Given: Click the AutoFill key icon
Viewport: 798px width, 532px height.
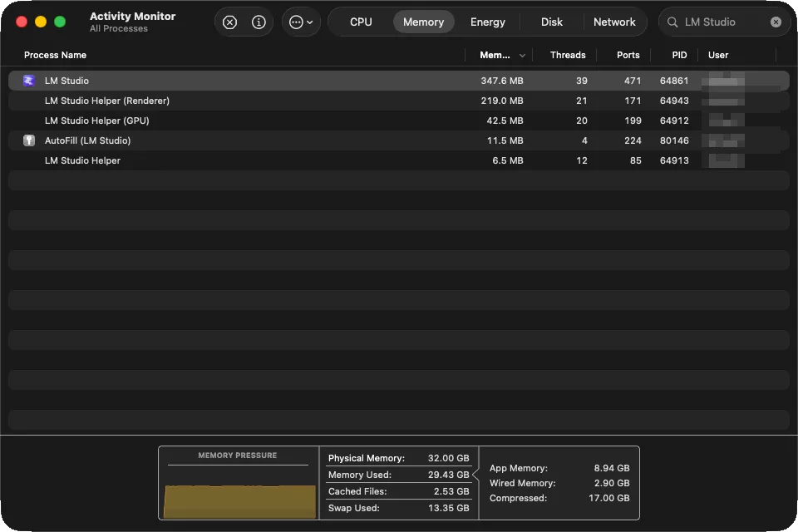Looking at the screenshot, I should pyautogui.click(x=29, y=140).
